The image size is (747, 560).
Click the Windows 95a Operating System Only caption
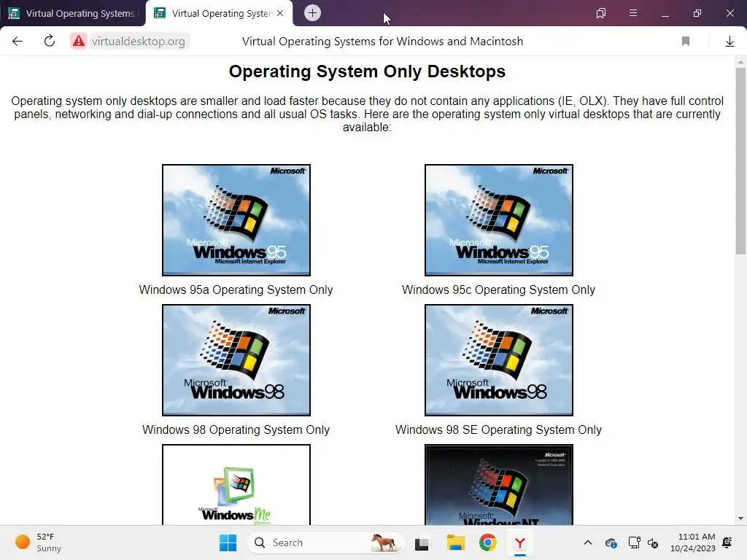point(236,289)
